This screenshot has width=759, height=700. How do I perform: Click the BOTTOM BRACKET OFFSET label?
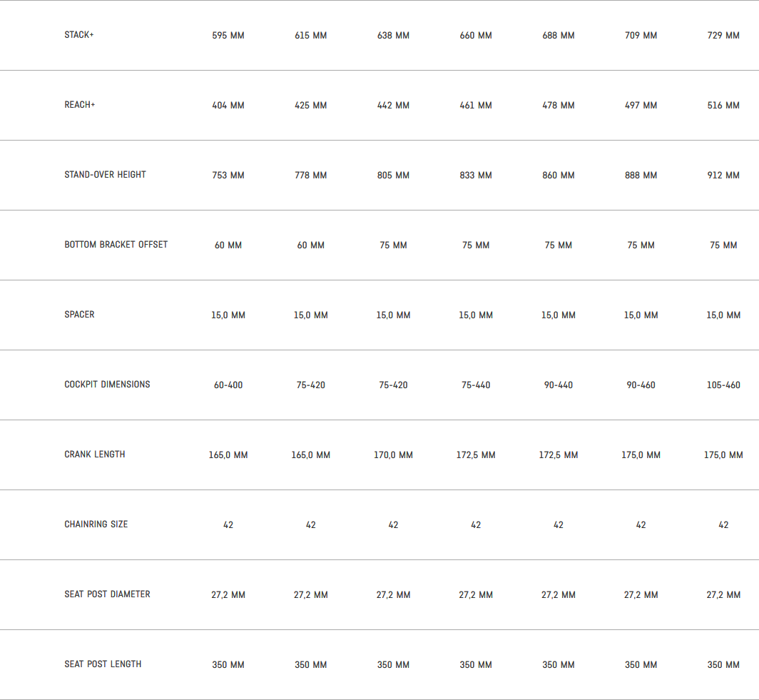click(116, 245)
